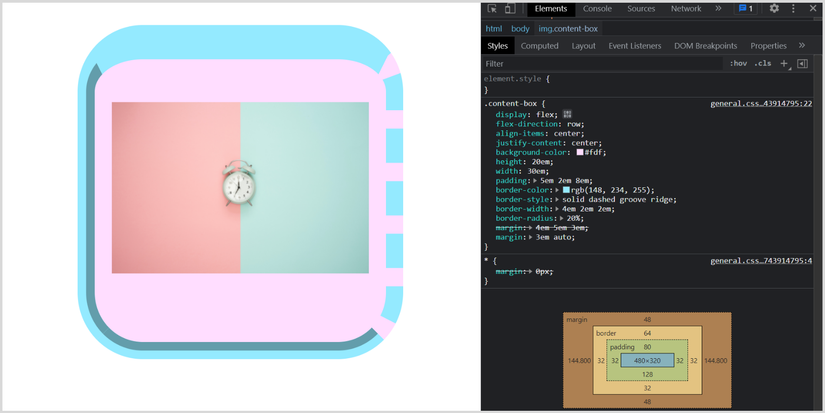The image size is (825, 413).
Task: Open the Computed styles tab
Action: pyautogui.click(x=539, y=46)
